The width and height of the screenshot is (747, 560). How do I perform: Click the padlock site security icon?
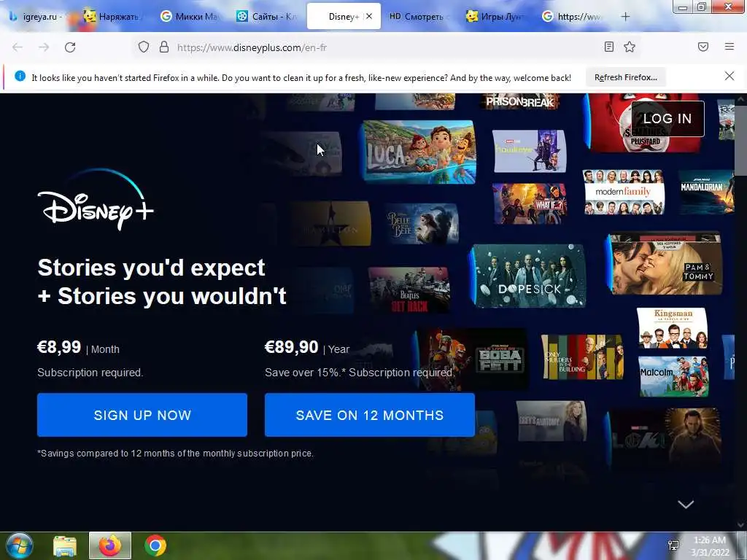pyautogui.click(x=164, y=47)
